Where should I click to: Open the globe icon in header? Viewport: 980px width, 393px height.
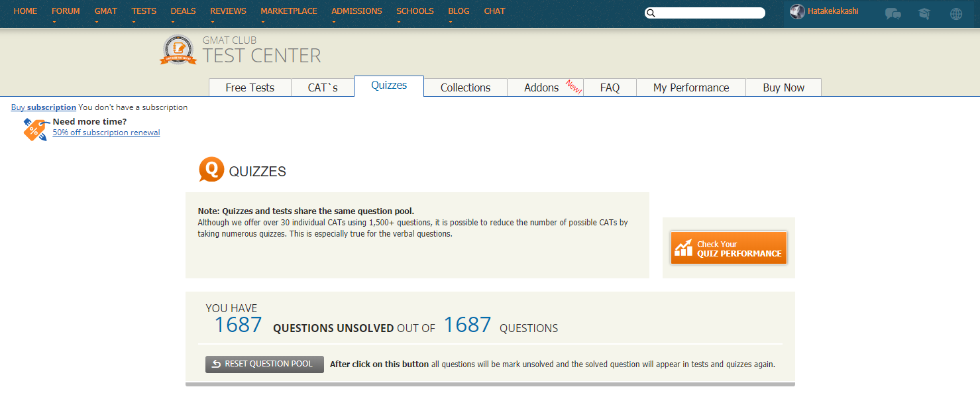(955, 13)
